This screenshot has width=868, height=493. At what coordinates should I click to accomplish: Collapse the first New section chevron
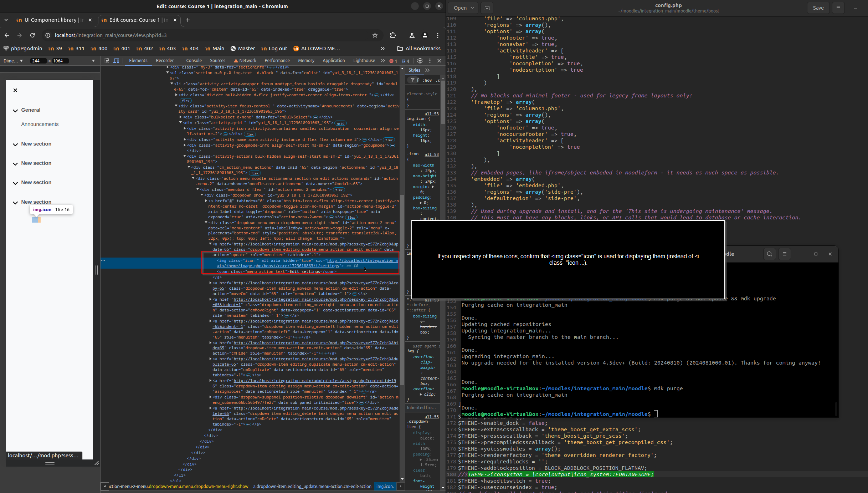pos(15,144)
